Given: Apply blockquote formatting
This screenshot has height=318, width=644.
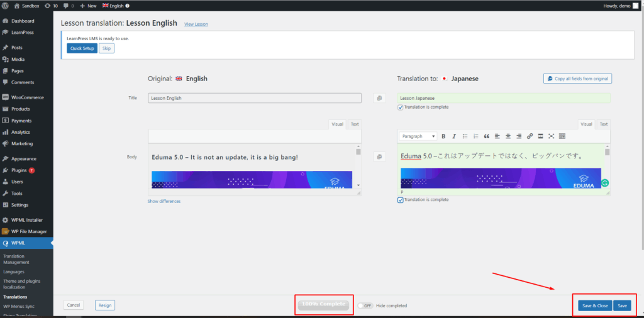Looking at the screenshot, I should pos(487,136).
